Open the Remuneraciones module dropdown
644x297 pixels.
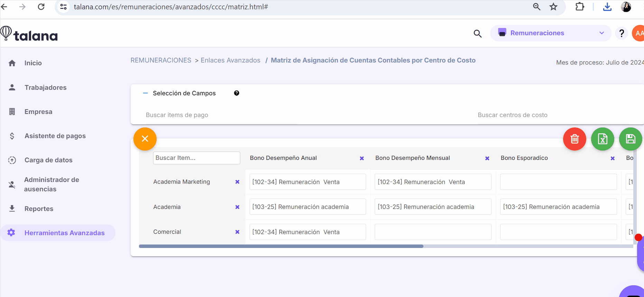pyautogui.click(x=551, y=33)
